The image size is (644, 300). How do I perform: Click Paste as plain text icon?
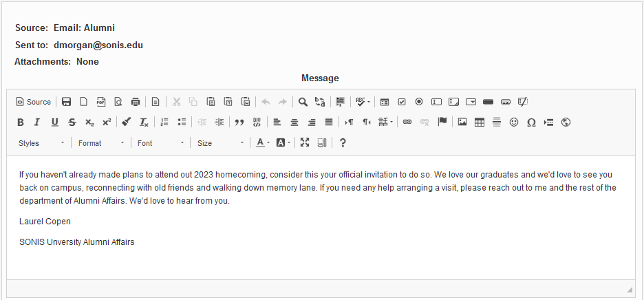[x=228, y=102]
